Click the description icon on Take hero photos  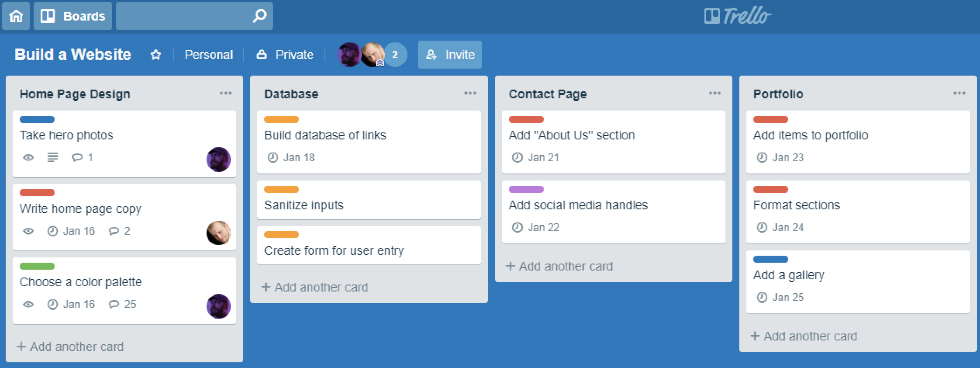click(x=52, y=157)
